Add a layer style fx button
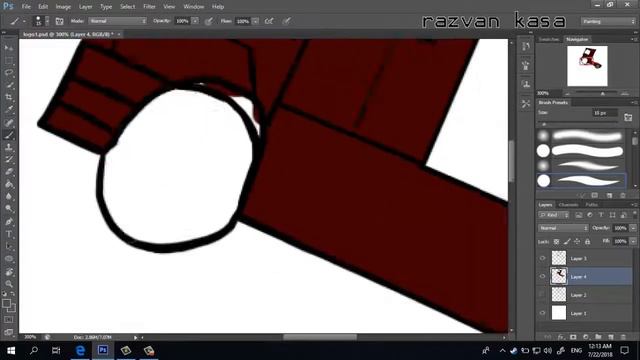The image size is (640, 360). pos(561,337)
